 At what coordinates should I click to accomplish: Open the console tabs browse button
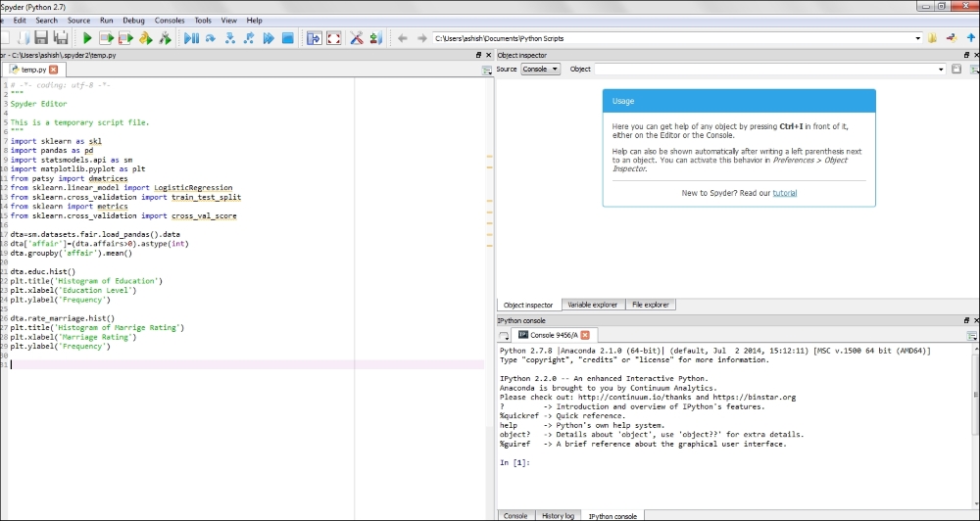click(x=504, y=336)
